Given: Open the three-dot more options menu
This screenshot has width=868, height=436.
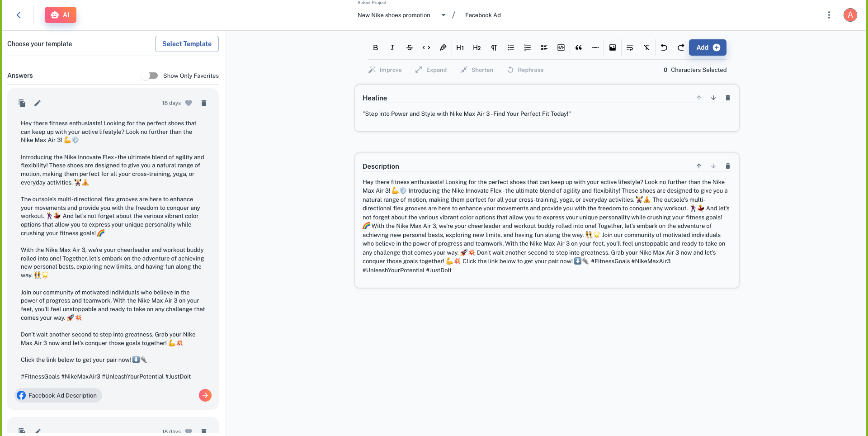Looking at the screenshot, I should pos(829,15).
